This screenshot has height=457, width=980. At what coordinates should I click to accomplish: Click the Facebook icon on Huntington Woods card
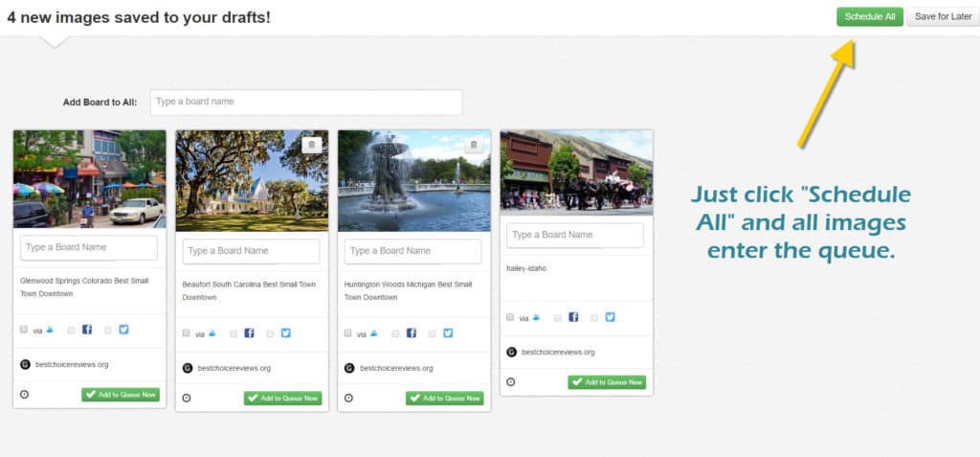pyautogui.click(x=412, y=333)
